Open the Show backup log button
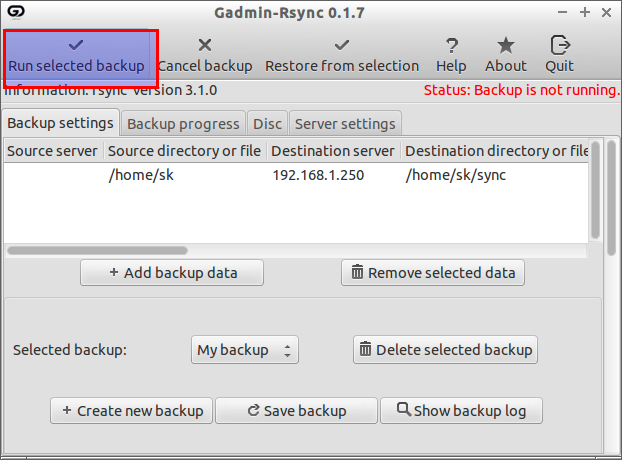Screen dimensions: 622x460 pos(461,411)
